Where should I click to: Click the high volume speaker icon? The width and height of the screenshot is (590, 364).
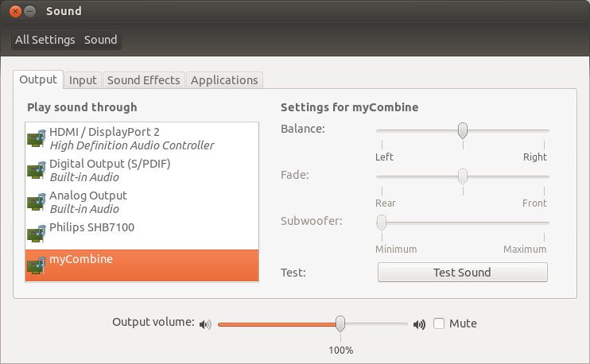[x=419, y=324]
